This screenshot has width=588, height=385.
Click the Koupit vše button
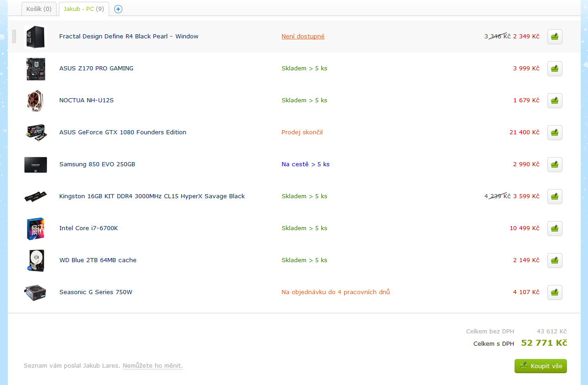(541, 366)
